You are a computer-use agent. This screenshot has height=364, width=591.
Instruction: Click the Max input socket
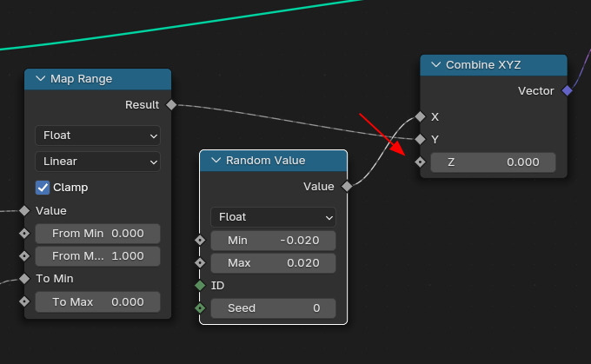(x=200, y=262)
